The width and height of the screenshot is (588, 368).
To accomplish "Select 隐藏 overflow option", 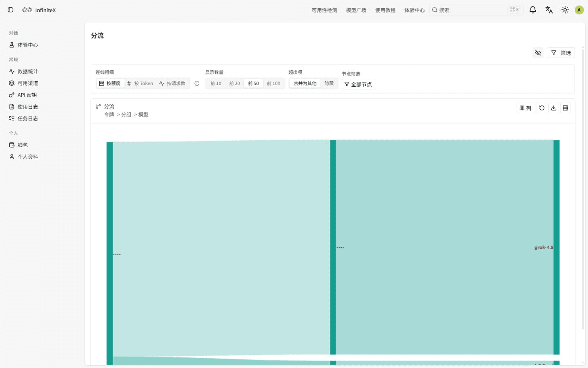I will tap(329, 83).
